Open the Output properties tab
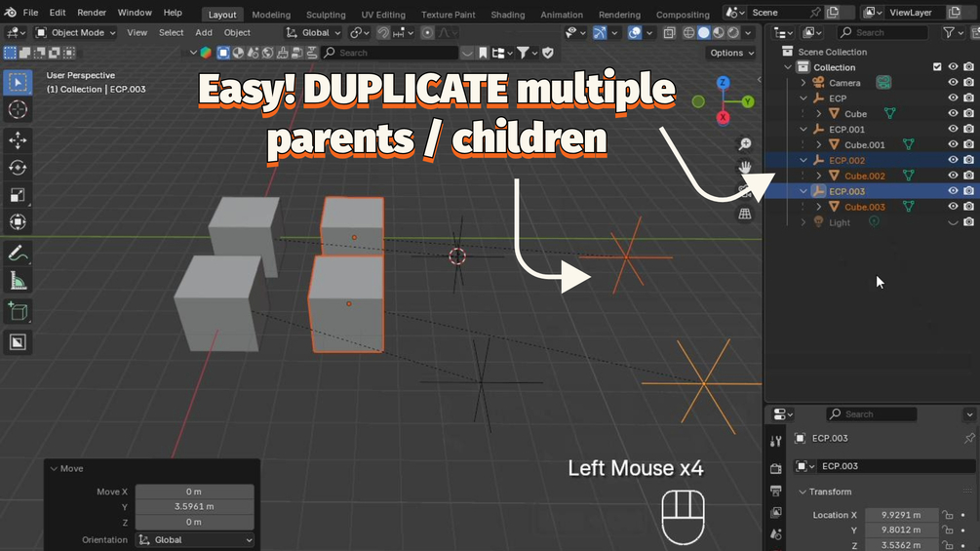The height and width of the screenshot is (551, 980). click(775, 492)
